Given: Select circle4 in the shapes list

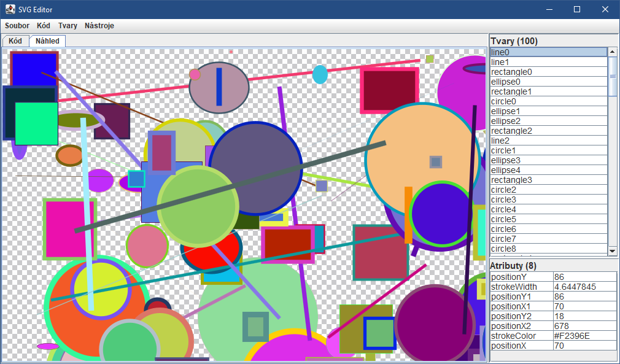Looking at the screenshot, I should click(x=548, y=209).
